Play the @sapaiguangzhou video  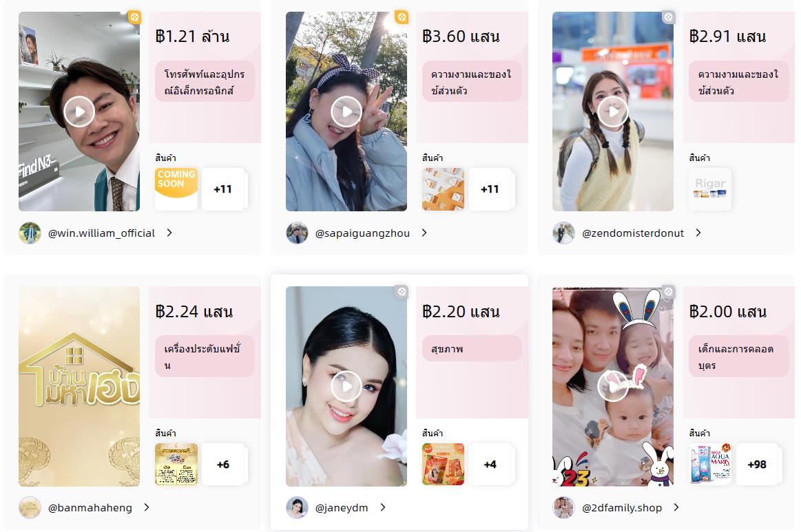[346, 111]
